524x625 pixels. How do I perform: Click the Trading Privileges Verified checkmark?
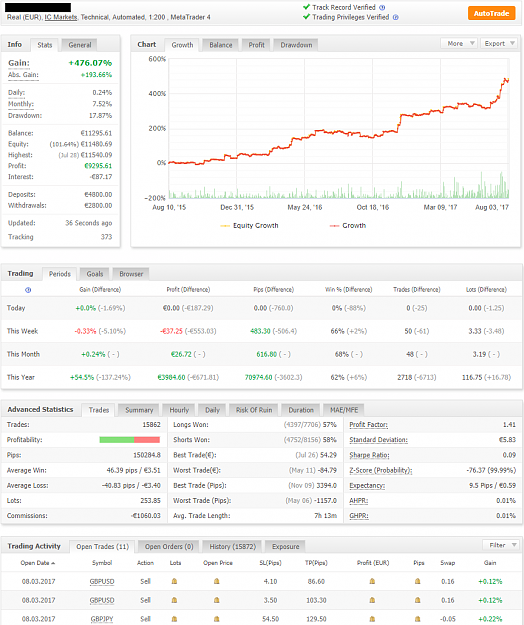point(306,17)
